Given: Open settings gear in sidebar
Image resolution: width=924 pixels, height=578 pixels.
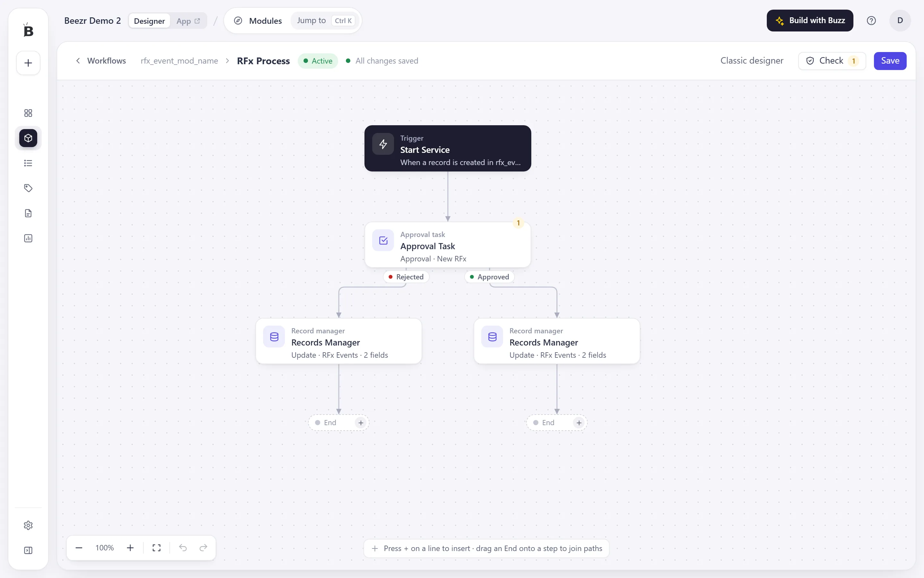Looking at the screenshot, I should pyautogui.click(x=28, y=525).
